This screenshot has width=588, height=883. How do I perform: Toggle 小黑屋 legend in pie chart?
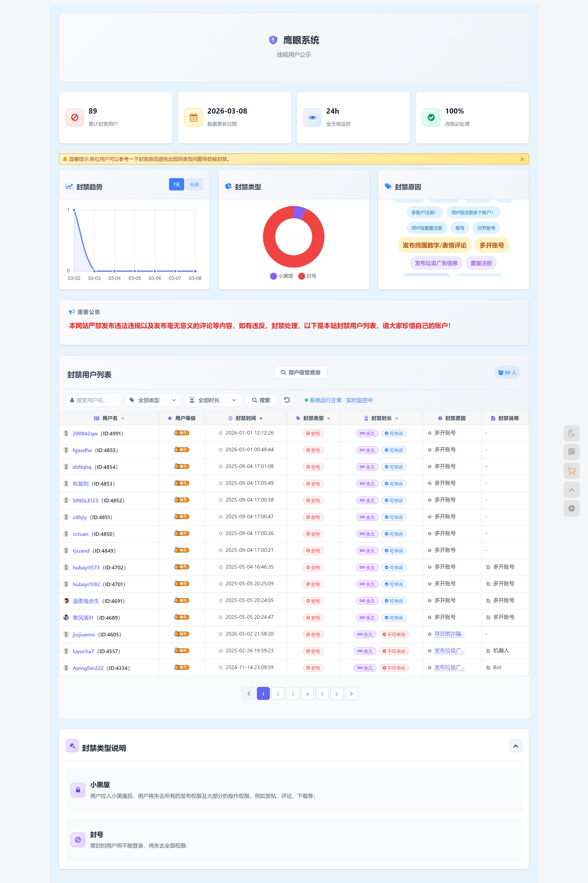pos(282,276)
